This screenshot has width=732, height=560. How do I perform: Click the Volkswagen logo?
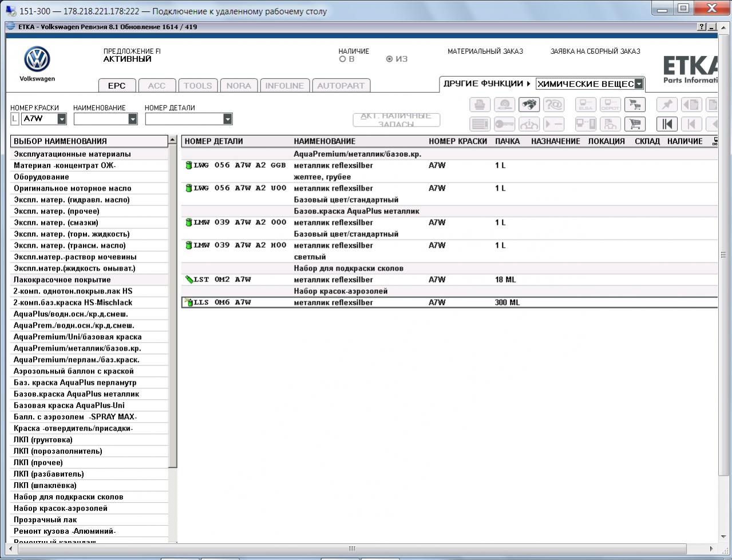[37, 59]
